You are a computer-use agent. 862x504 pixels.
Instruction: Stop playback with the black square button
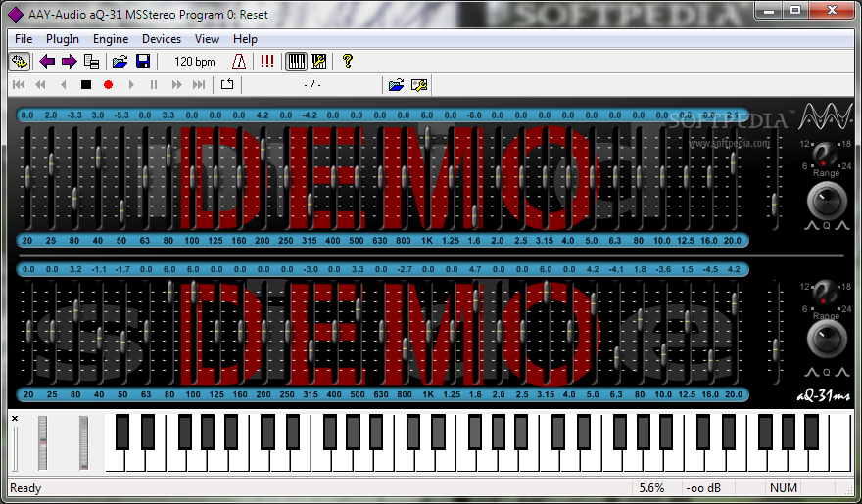(x=86, y=84)
